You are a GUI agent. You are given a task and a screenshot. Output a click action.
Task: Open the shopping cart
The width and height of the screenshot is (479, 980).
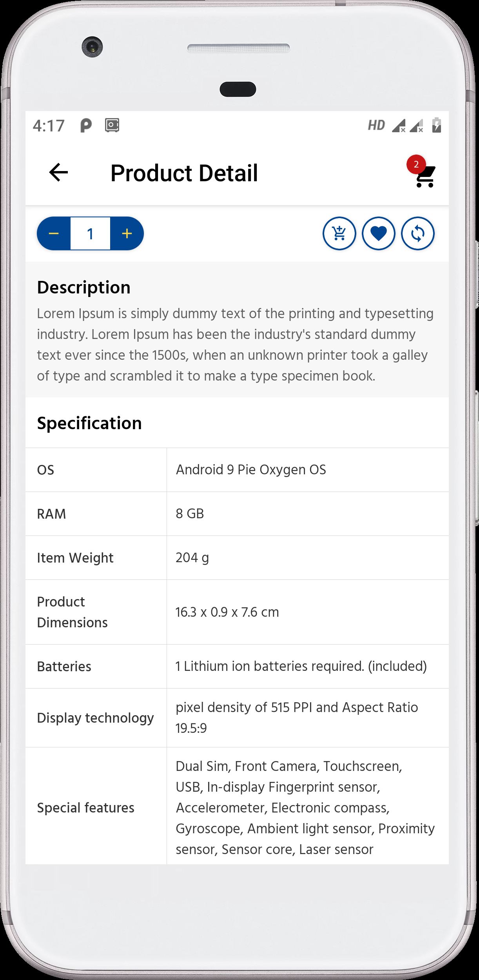coord(425,177)
